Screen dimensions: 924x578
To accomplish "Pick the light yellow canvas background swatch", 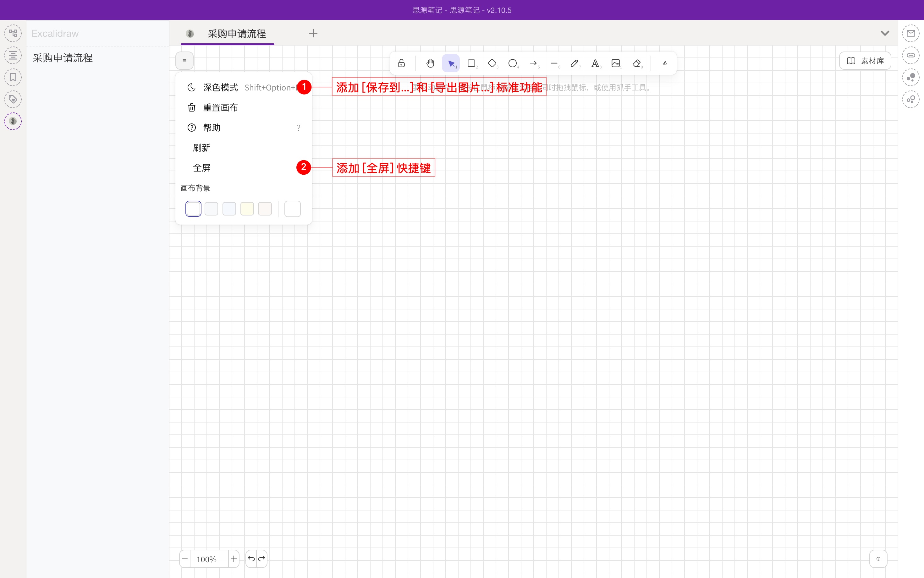I will click(247, 209).
